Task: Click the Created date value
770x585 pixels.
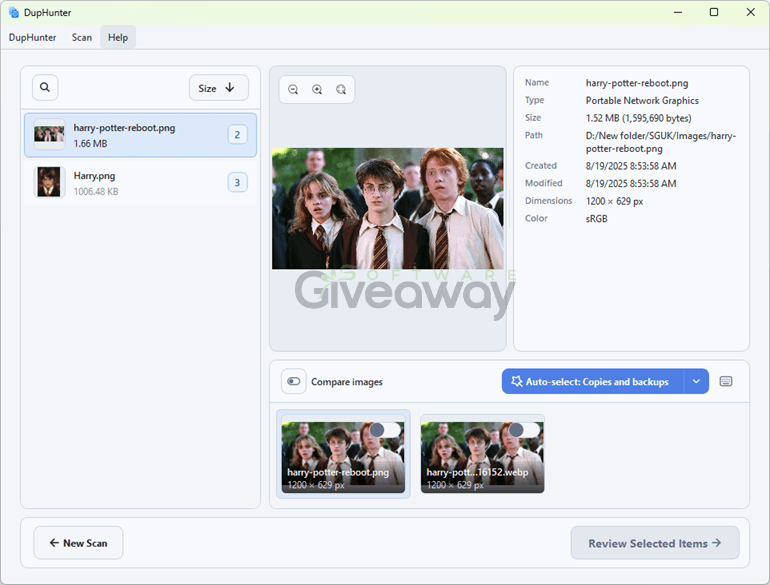Action: point(631,166)
